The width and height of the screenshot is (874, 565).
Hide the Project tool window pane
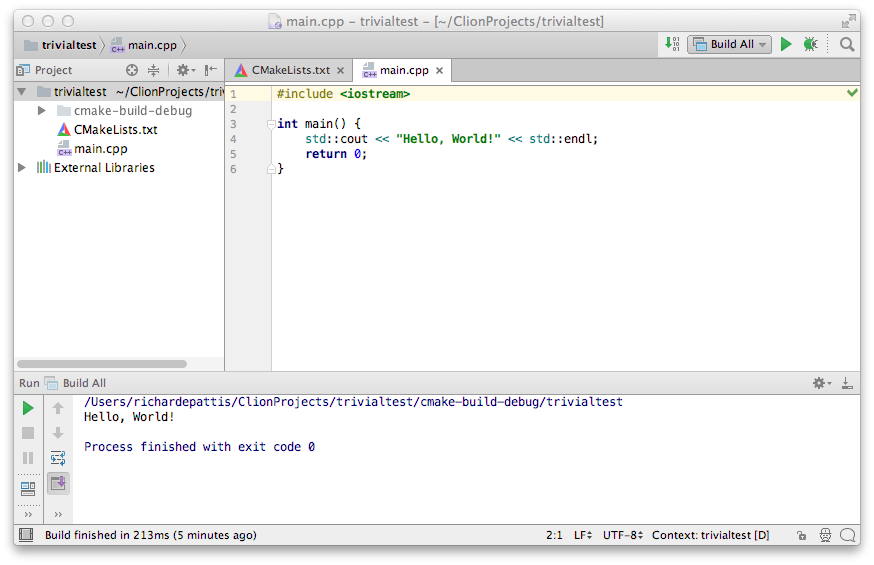coord(211,70)
